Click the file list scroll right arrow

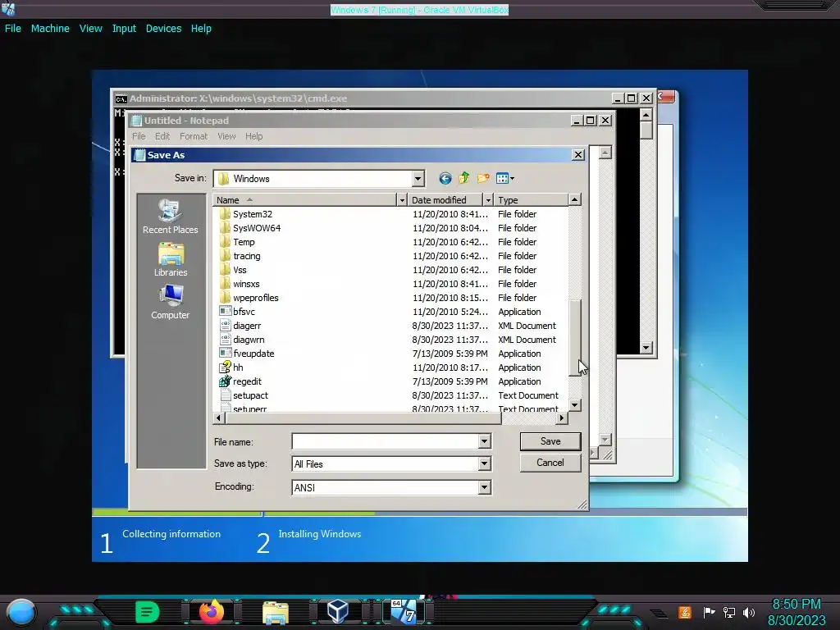561,418
